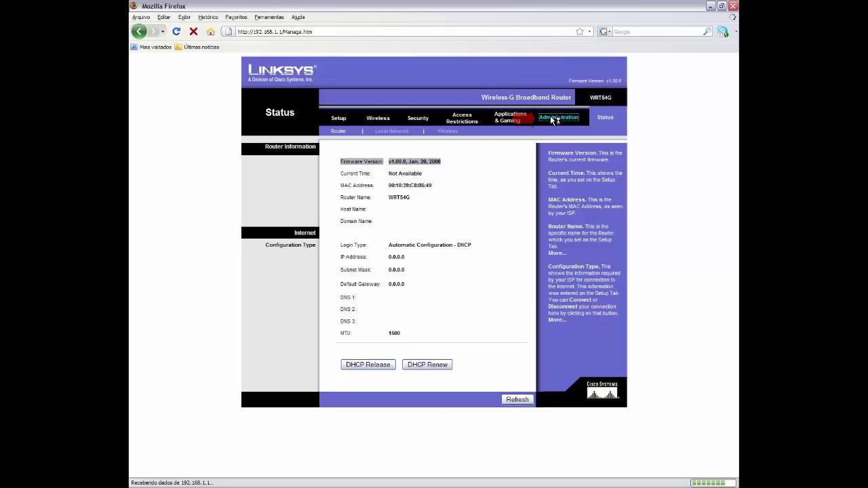868x488 pixels.
Task: Click the DNS 1 label
Action: pos(347,298)
